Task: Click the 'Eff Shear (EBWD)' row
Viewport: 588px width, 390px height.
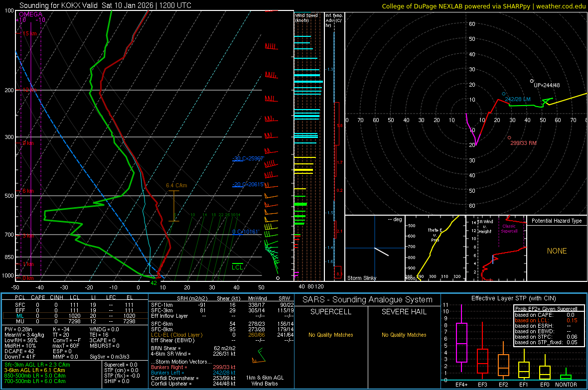Action: coord(222,340)
